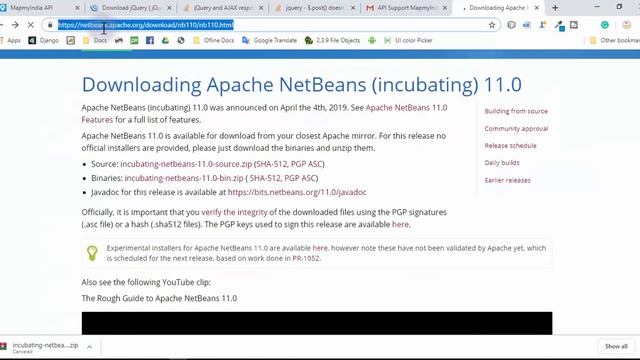The width and height of the screenshot is (640, 360).
Task: Open the bits.netbeans.org javadoc link
Action: [297, 192]
